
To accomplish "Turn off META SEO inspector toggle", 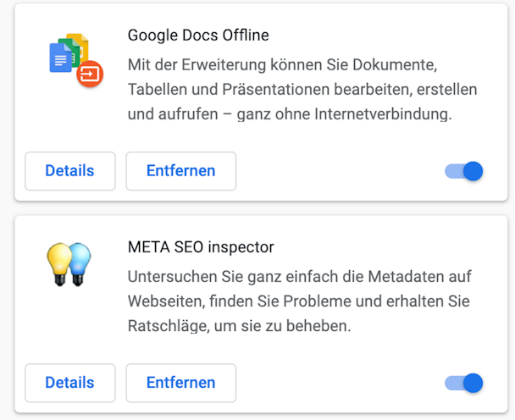I will pos(463,383).
